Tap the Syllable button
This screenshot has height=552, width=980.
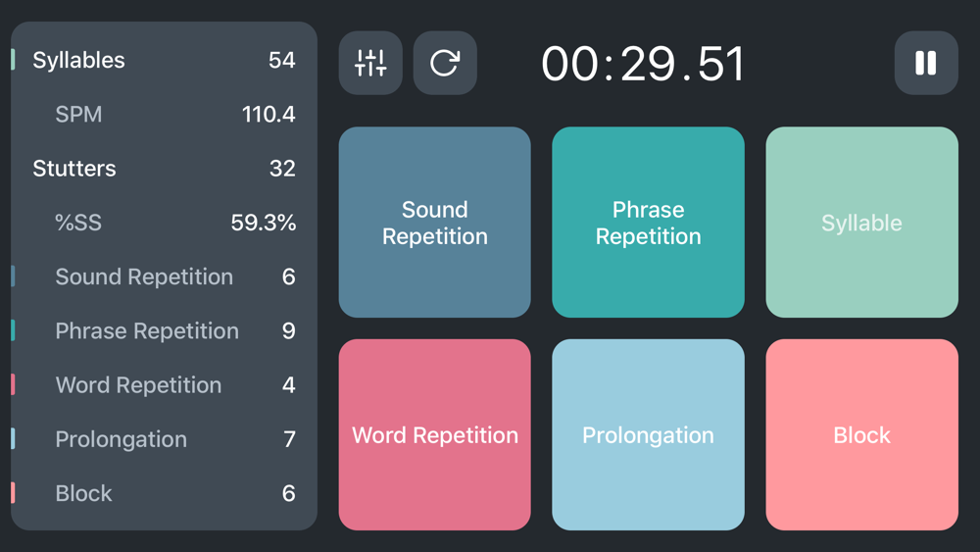click(x=861, y=223)
